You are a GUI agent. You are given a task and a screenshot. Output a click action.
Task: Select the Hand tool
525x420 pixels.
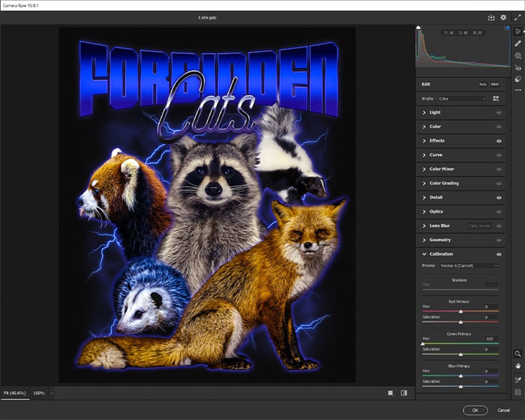tap(518, 366)
